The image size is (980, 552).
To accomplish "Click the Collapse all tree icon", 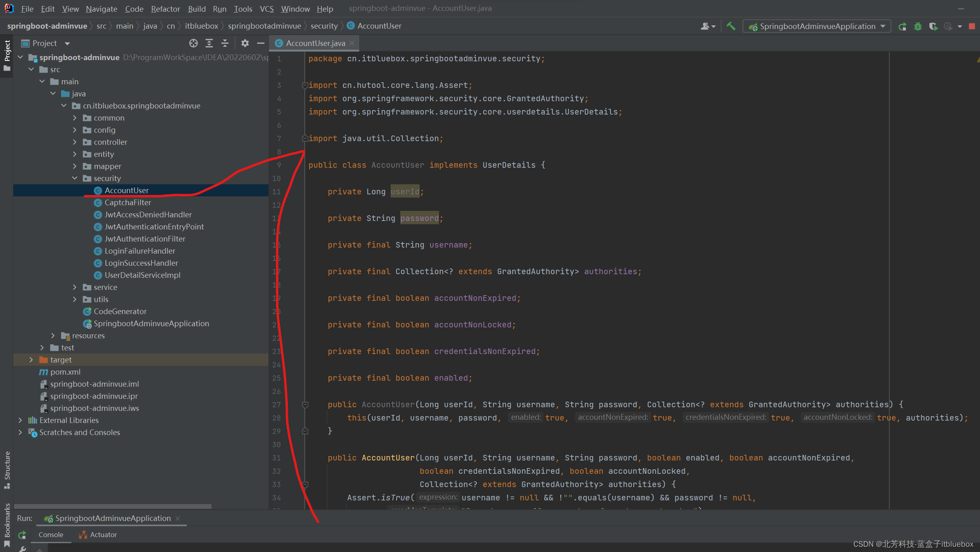I will 225,42.
